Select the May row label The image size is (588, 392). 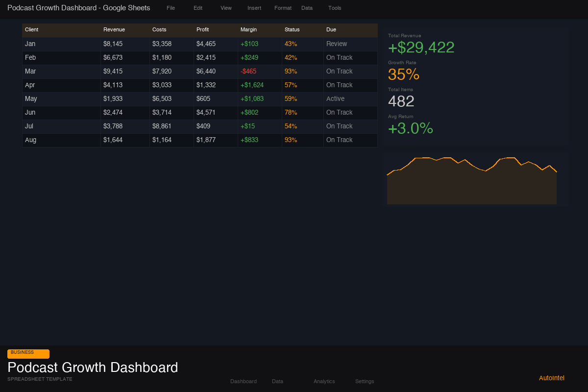pyautogui.click(x=61, y=99)
